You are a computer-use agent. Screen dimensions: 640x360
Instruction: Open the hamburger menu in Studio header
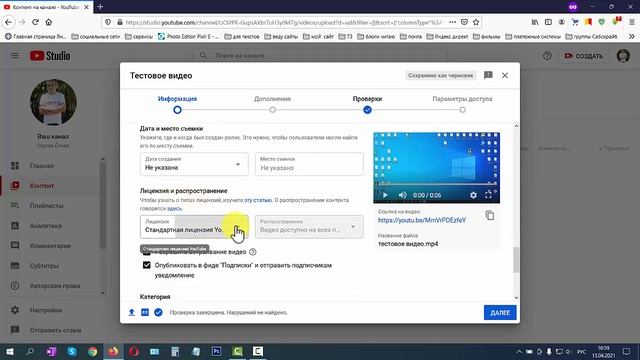point(15,56)
